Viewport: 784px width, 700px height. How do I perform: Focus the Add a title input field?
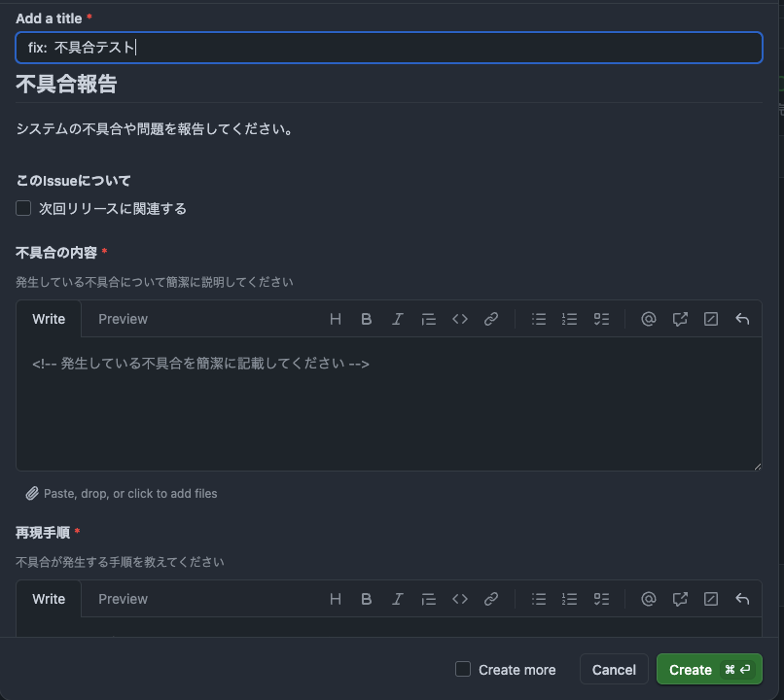pos(389,48)
